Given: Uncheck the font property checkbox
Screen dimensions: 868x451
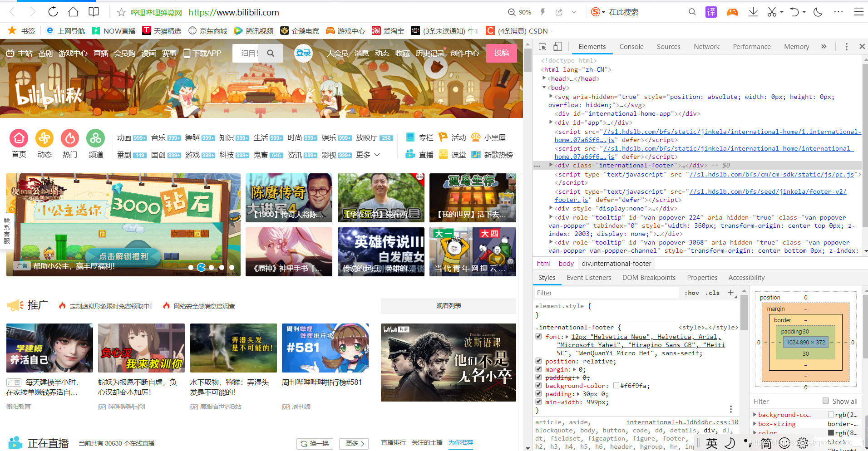Looking at the screenshot, I should coord(538,336).
